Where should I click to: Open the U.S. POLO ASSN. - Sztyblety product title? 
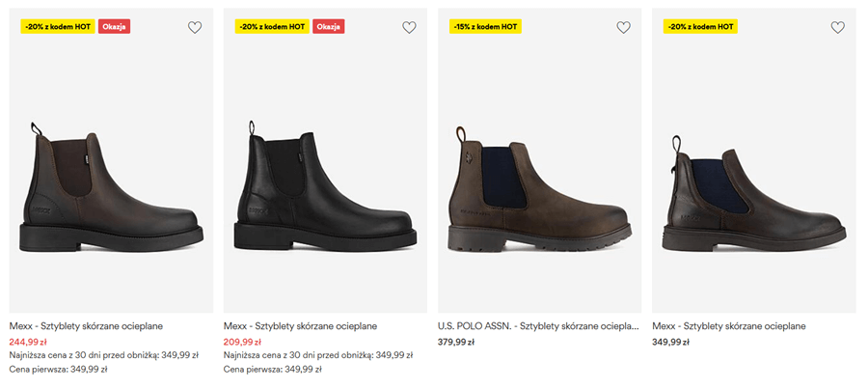539,326
